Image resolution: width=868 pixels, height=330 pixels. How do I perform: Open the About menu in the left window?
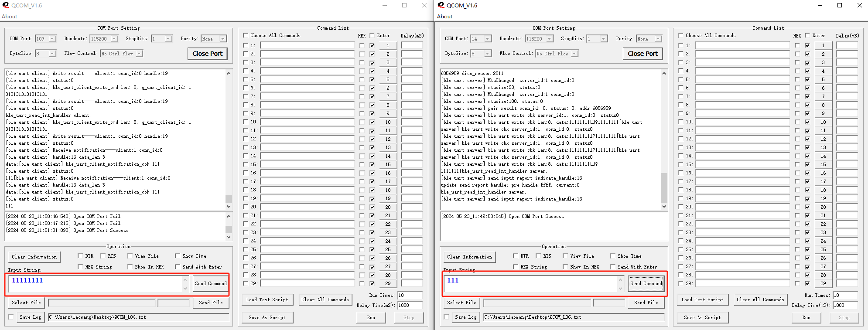pyautogui.click(x=9, y=17)
